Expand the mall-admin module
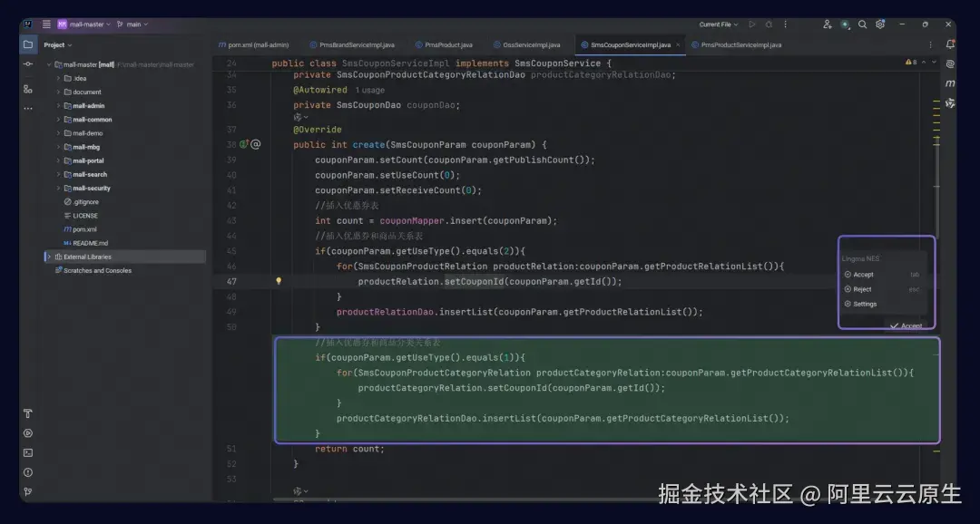 [x=58, y=105]
